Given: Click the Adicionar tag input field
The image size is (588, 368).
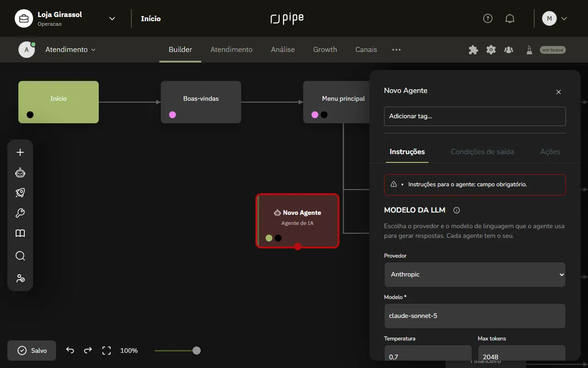Looking at the screenshot, I should [475, 116].
